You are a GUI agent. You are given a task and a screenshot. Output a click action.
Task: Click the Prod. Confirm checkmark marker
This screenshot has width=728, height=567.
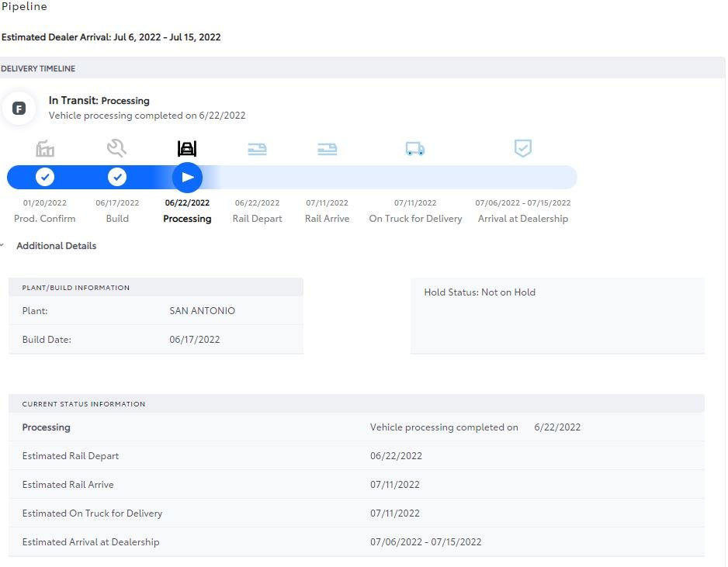(x=45, y=177)
